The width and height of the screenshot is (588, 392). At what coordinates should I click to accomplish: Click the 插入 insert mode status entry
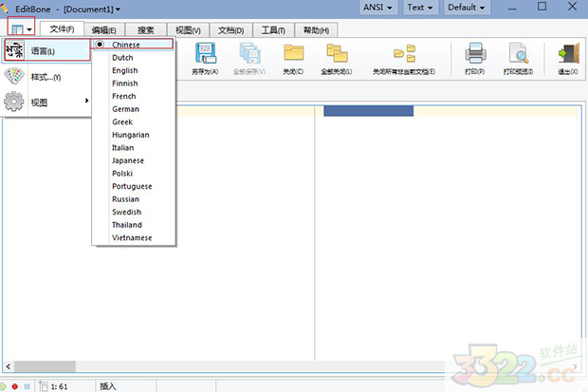coord(108,386)
